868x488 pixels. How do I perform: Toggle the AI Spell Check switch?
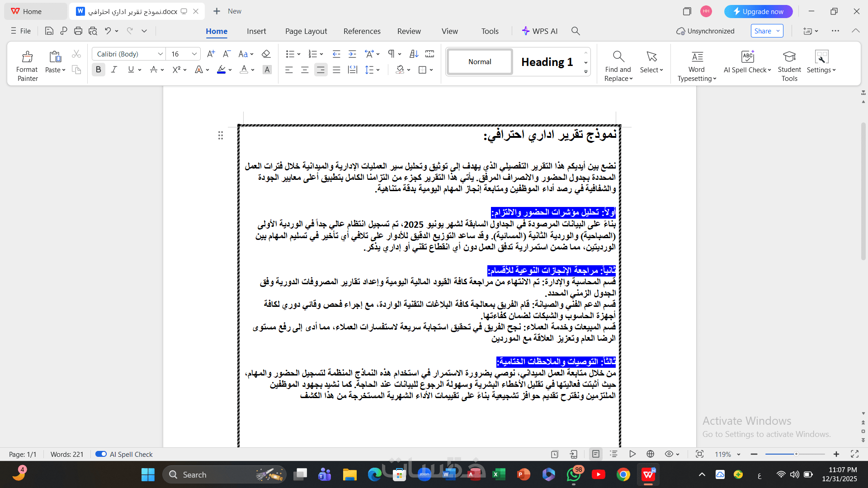click(x=101, y=454)
